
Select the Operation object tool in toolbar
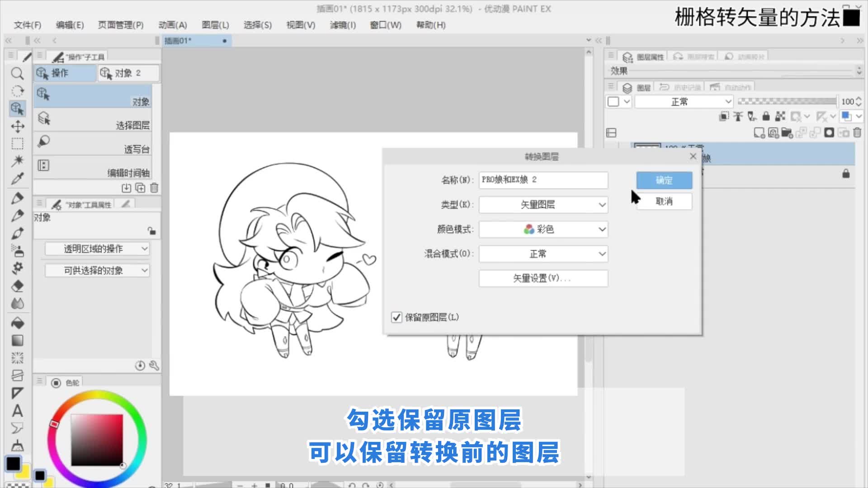[17, 108]
